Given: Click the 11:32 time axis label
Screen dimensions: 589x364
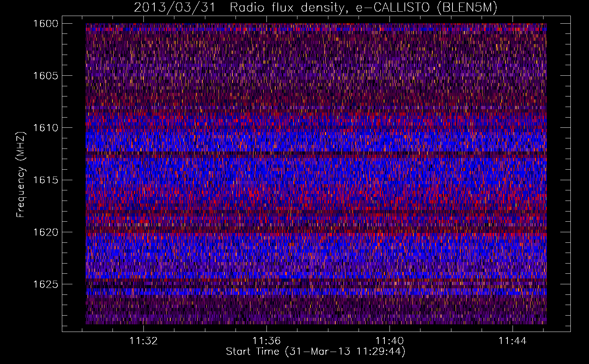Looking at the screenshot, I should point(144,341).
